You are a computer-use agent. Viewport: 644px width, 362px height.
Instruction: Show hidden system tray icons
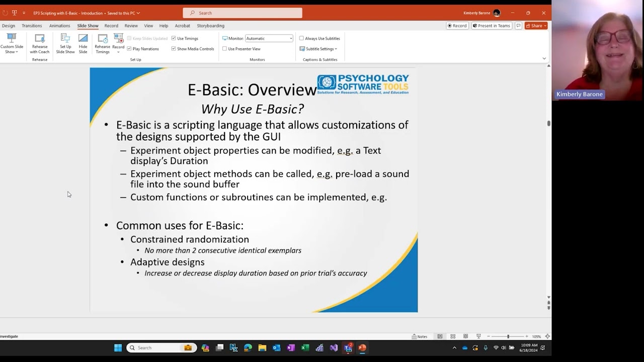(x=454, y=347)
